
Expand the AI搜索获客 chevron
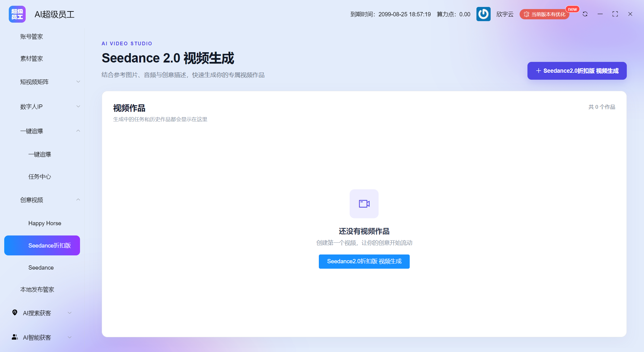click(x=70, y=313)
